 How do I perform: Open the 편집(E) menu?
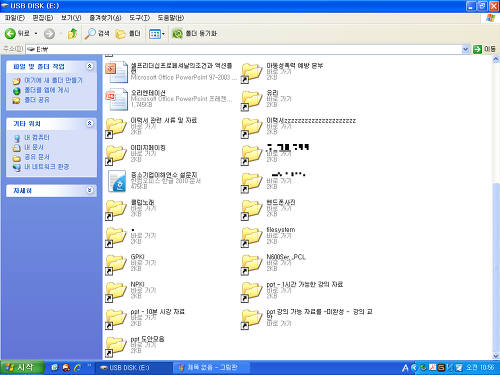pos(42,18)
